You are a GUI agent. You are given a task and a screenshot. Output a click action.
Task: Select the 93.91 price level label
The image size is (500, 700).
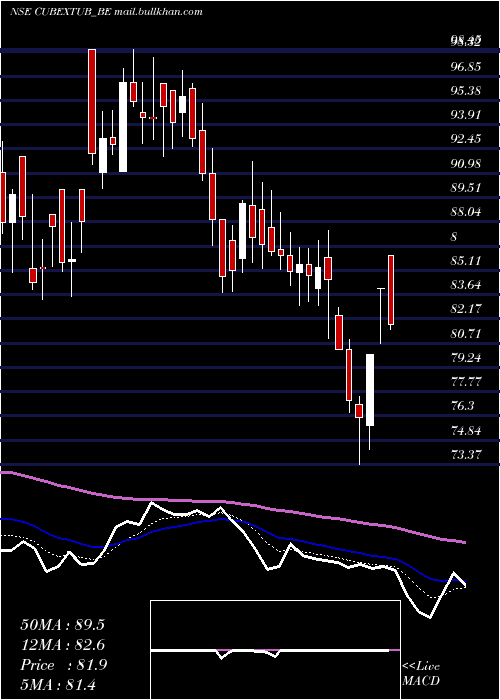[x=466, y=115]
